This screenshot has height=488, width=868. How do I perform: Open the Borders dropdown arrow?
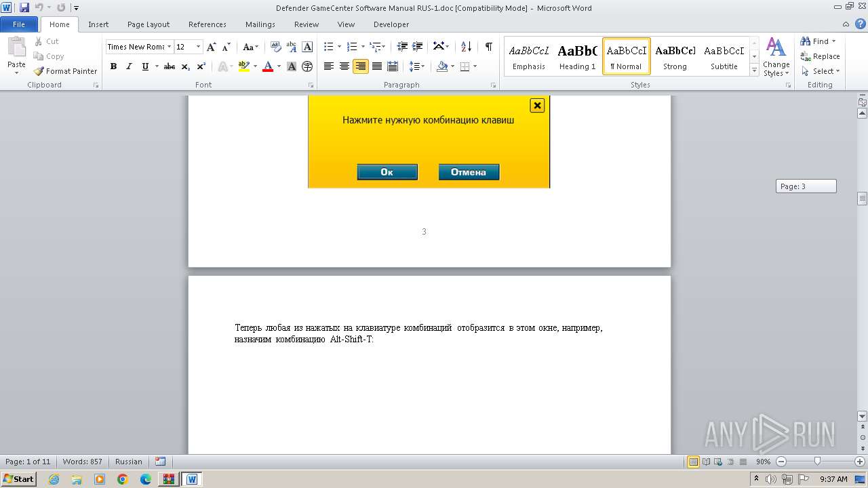[475, 66]
